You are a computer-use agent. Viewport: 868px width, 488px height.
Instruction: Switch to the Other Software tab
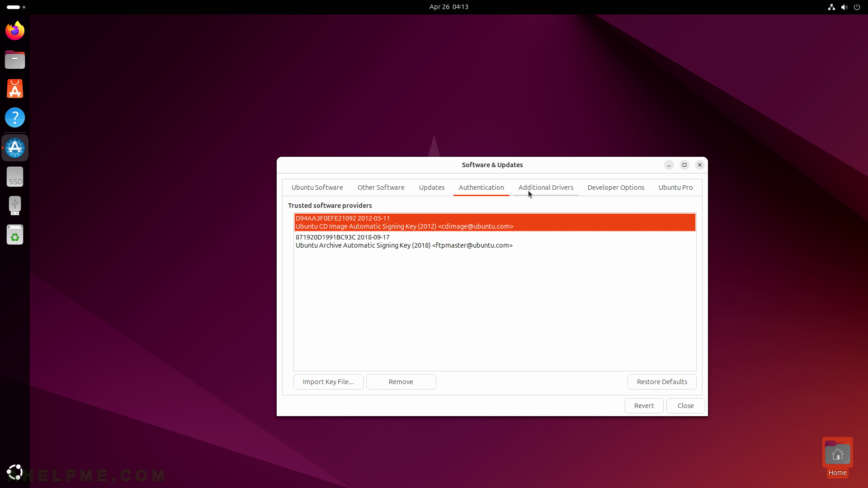tap(381, 188)
